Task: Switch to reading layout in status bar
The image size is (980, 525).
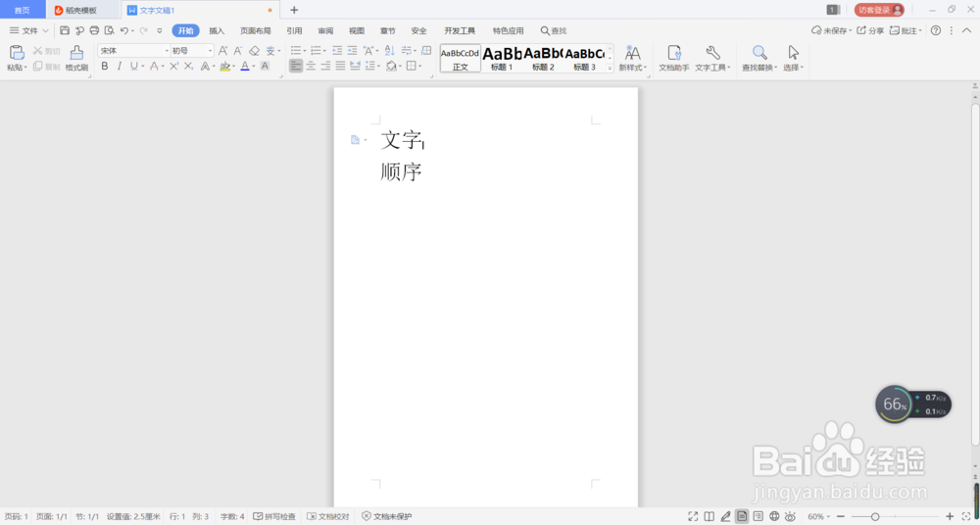Action: 709,516
